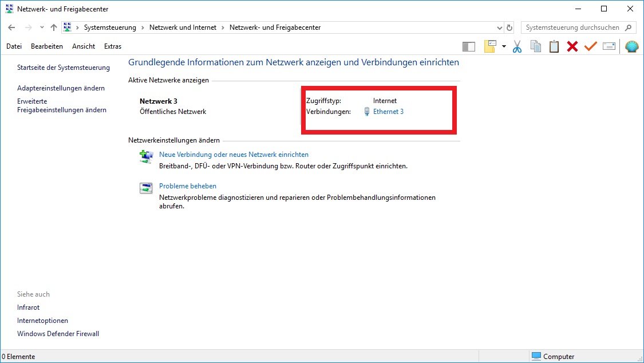Click the troubleshooting icon beside Probleme beheben

[x=146, y=188]
